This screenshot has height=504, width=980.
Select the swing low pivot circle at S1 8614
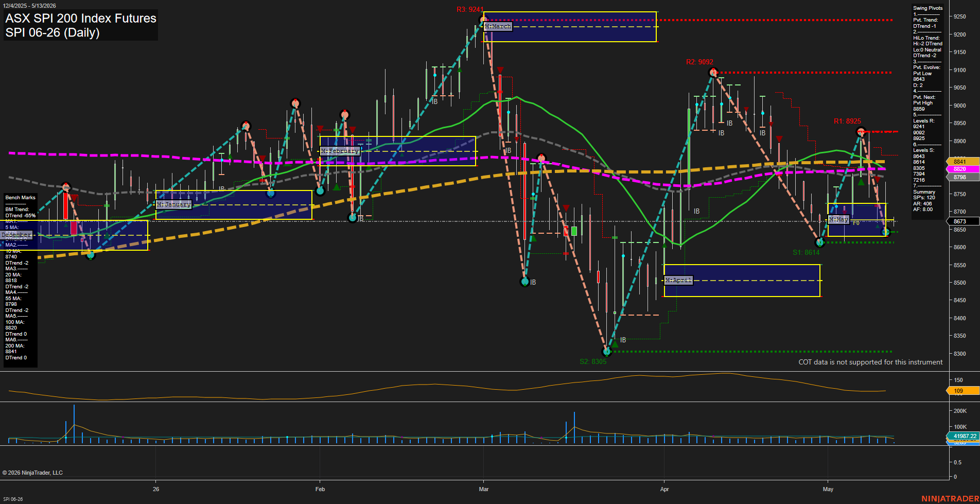[820, 242]
